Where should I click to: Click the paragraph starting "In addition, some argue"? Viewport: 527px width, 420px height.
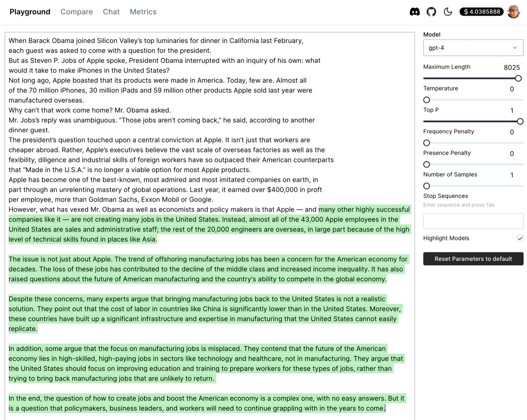(206, 364)
